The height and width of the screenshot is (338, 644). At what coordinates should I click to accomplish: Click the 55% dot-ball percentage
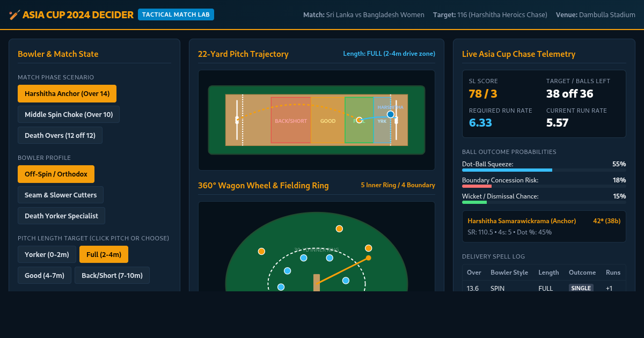(x=619, y=164)
